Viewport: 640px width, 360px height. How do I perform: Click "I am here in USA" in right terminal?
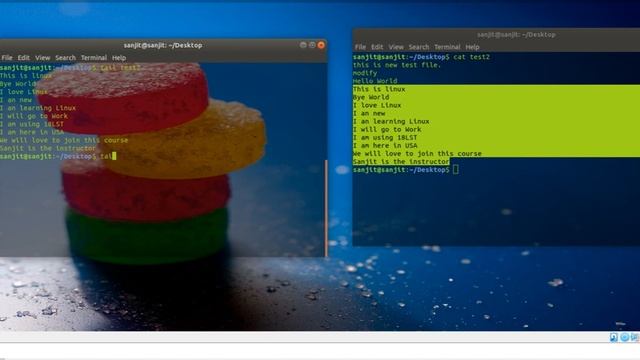[385, 146]
